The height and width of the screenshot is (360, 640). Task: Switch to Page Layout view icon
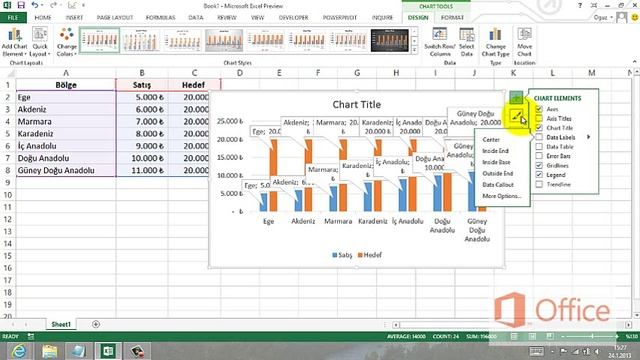point(532,336)
